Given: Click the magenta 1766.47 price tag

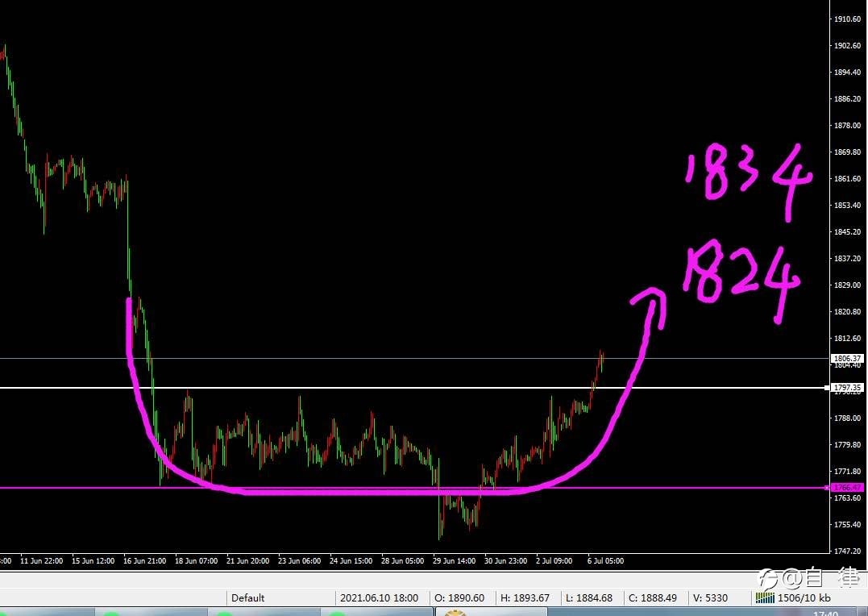Looking at the screenshot, I should click(848, 488).
